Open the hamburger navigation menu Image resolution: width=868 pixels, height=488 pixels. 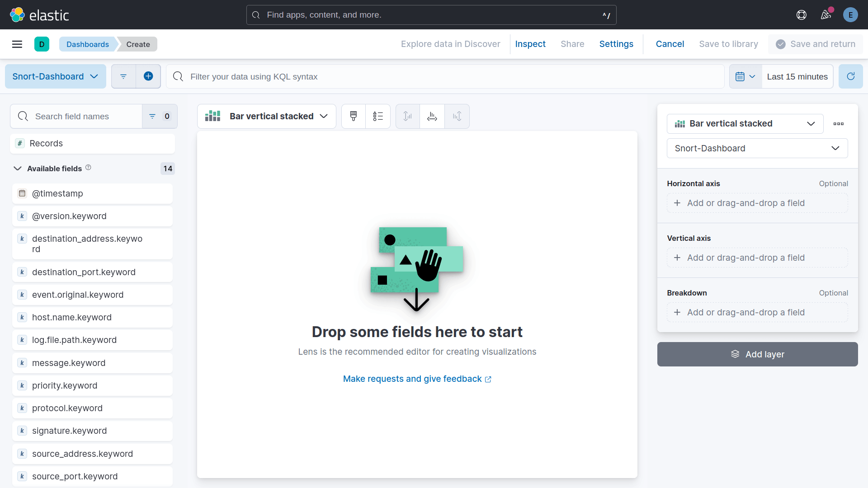click(17, 44)
